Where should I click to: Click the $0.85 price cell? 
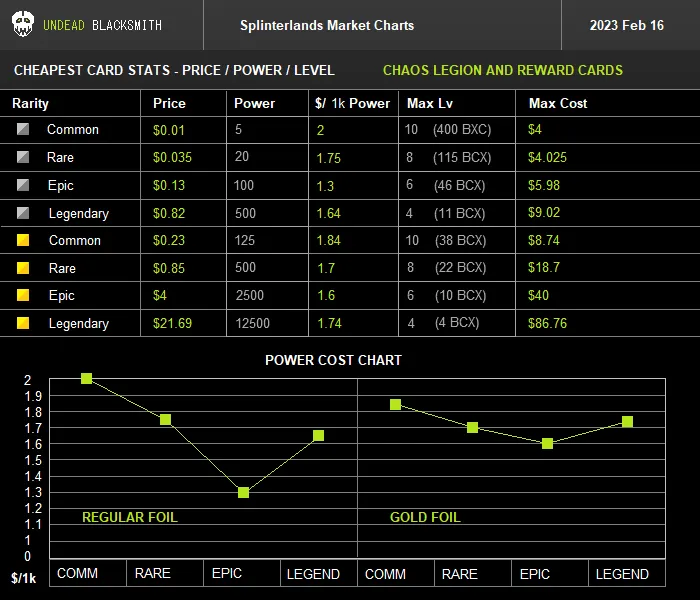[x=169, y=268]
